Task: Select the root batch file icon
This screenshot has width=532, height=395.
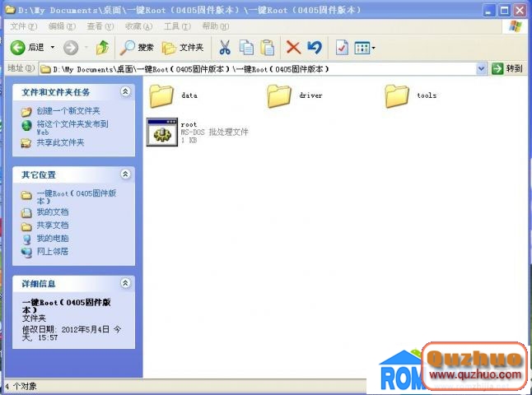Action: [162, 132]
